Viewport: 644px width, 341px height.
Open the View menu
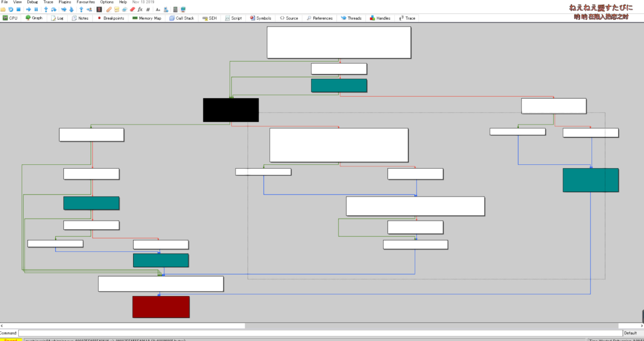[17, 2]
